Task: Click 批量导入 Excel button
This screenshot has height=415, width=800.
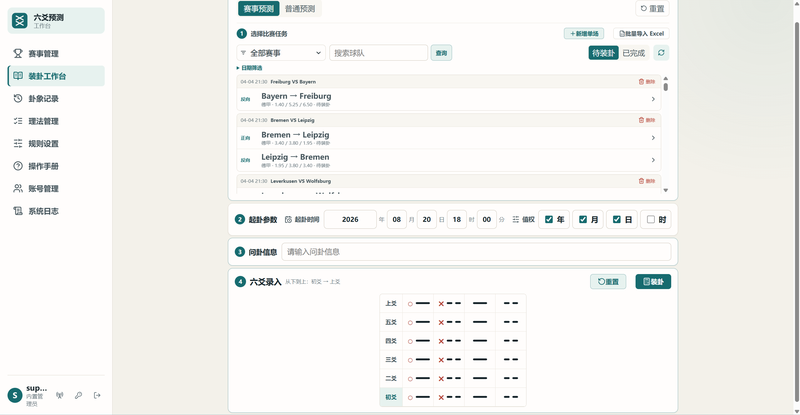Action: click(x=641, y=34)
